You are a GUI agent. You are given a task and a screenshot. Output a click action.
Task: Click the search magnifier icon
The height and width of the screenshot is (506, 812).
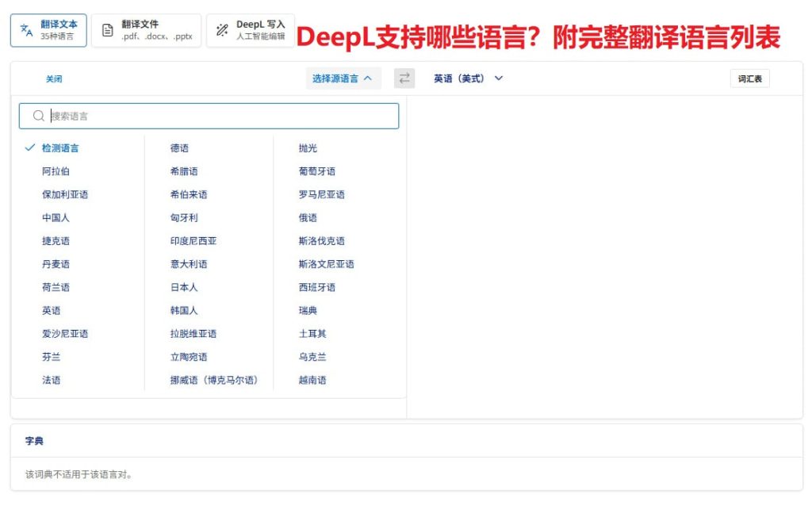[38, 116]
